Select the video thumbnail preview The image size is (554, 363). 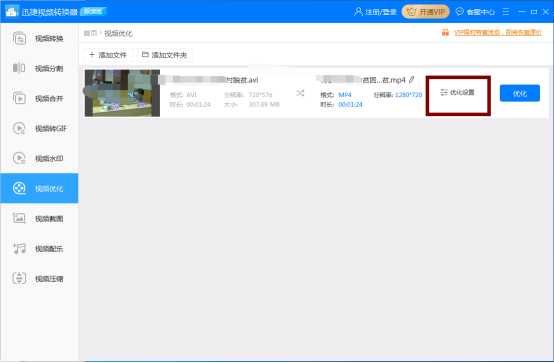(x=122, y=93)
